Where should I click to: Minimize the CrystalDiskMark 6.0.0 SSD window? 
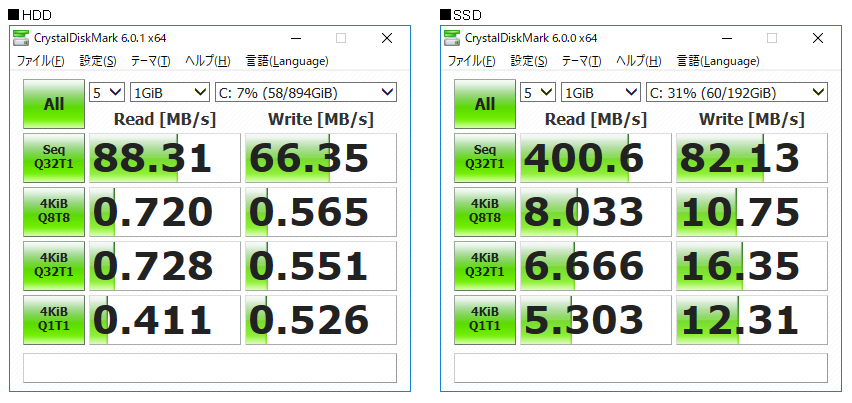click(x=727, y=38)
